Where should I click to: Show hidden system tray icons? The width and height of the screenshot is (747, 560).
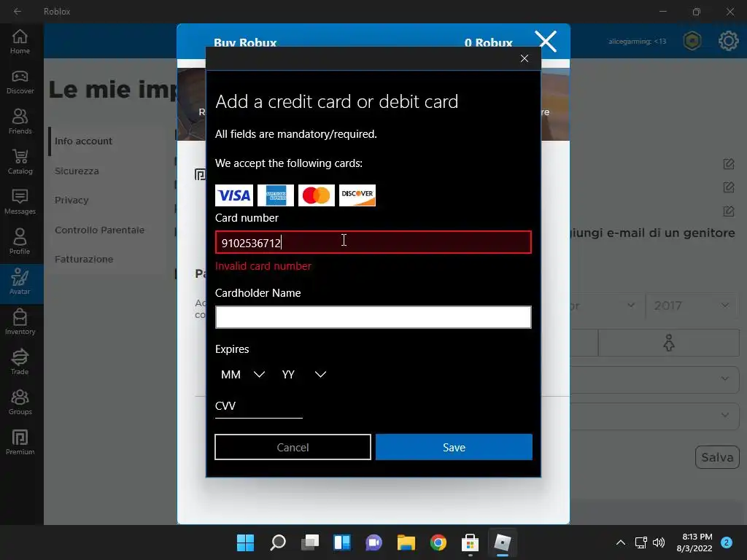coord(620,542)
